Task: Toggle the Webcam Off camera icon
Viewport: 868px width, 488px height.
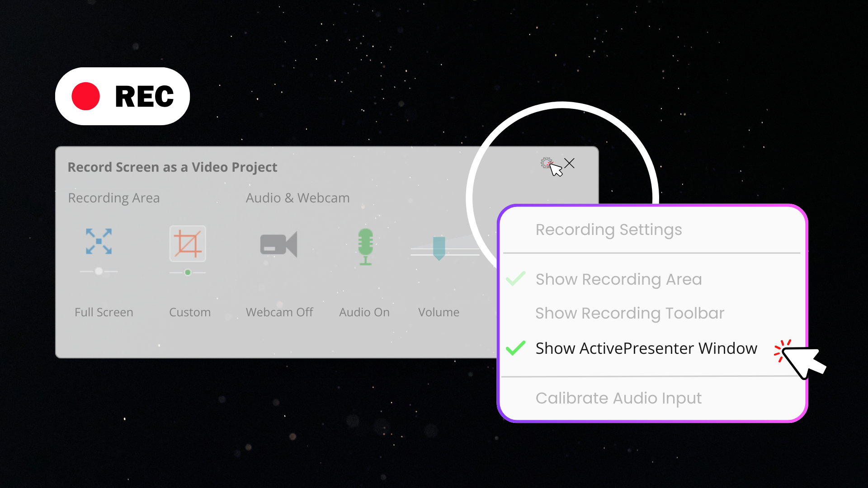Action: [278, 244]
